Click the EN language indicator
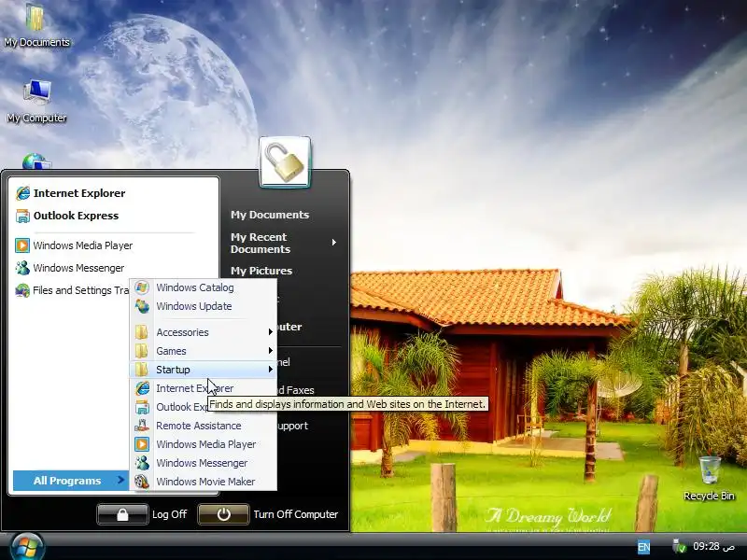 [x=643, y=547]
